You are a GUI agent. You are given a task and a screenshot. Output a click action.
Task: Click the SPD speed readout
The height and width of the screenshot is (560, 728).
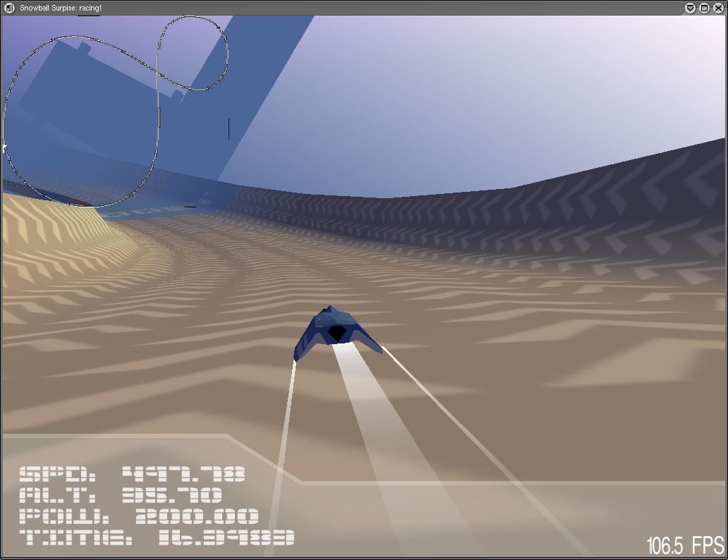tap(133, 474)
